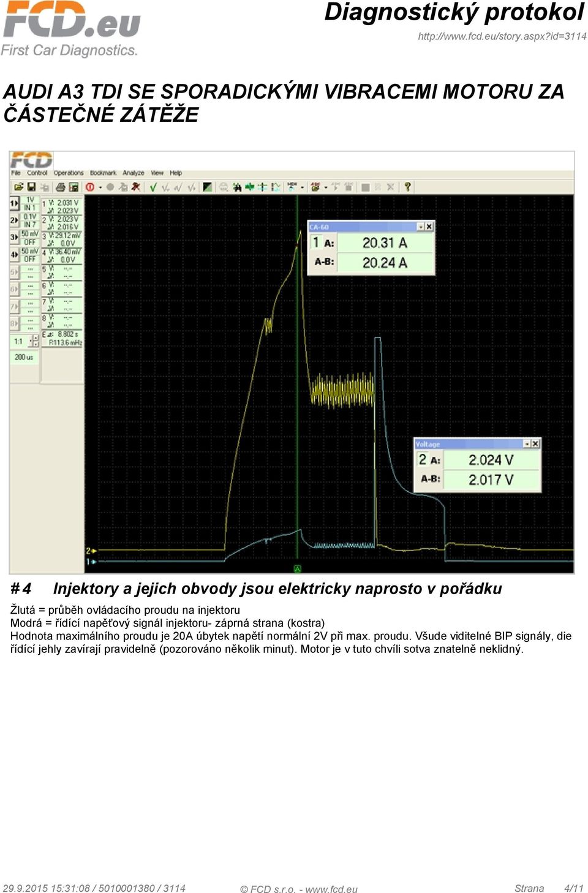Click channel 1 input label IN 1

pyautogui.click(x=30, y=208)
